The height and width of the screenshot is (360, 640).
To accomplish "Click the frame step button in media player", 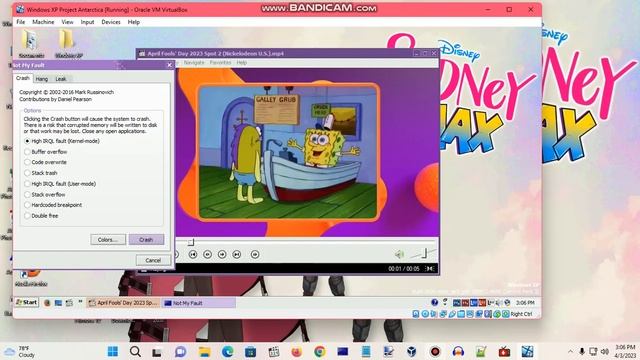I will 255,254.
